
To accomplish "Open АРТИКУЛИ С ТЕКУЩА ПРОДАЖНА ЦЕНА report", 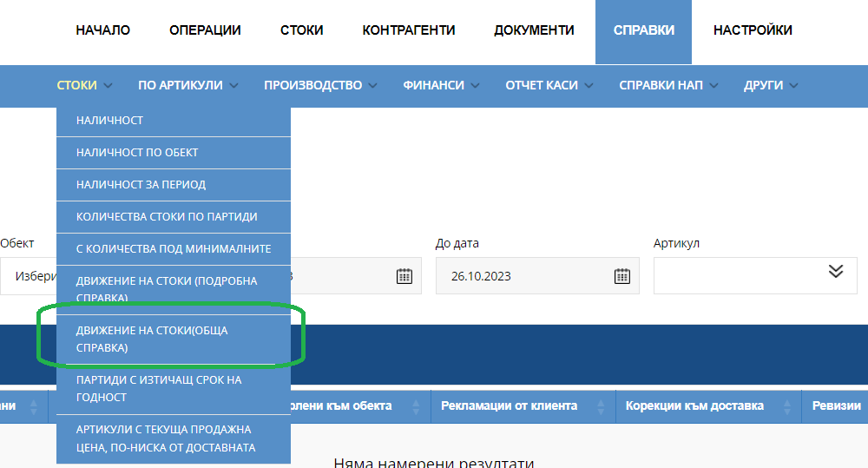I will [x=174, y=438].
